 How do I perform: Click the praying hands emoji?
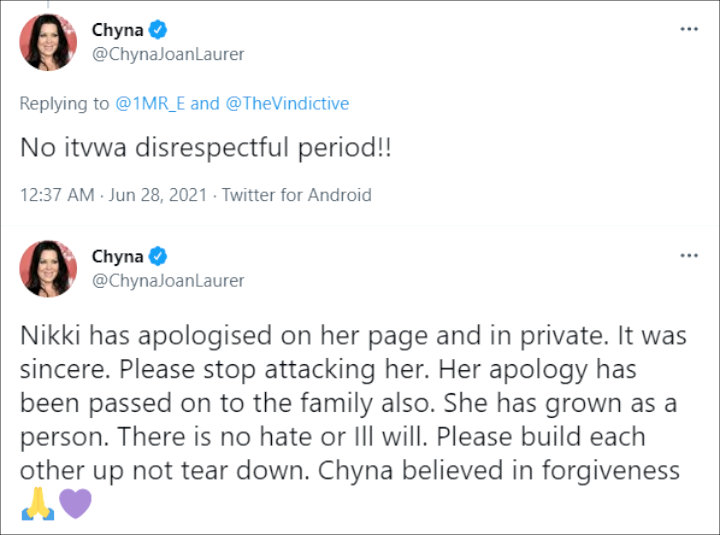click(x=38, y=503)
